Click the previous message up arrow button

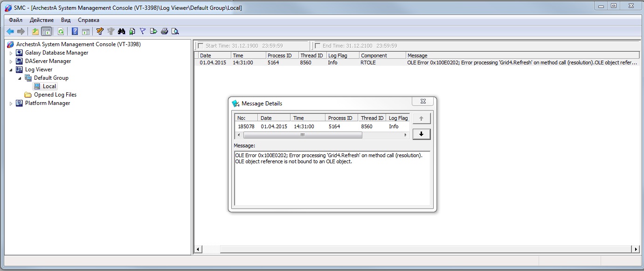click(422, 118)
